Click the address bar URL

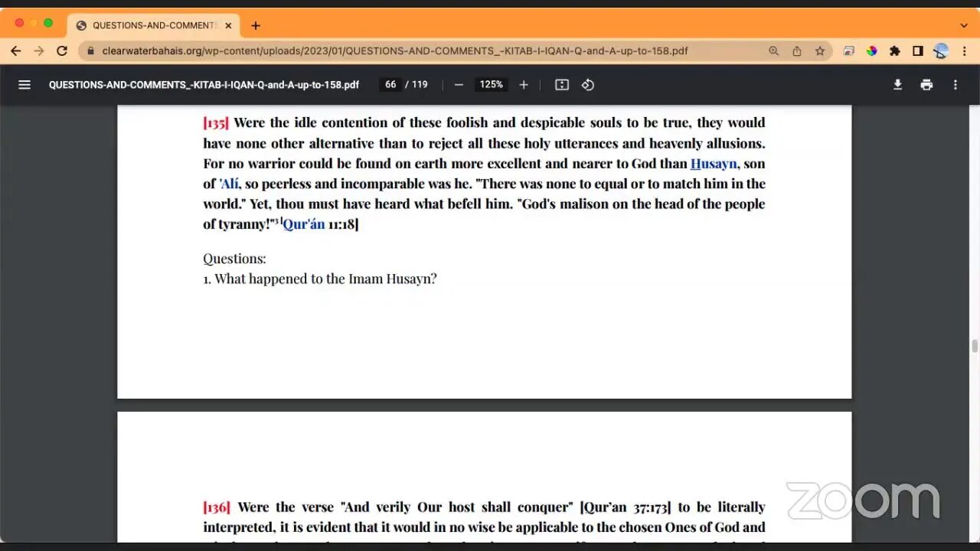(395, 51)
